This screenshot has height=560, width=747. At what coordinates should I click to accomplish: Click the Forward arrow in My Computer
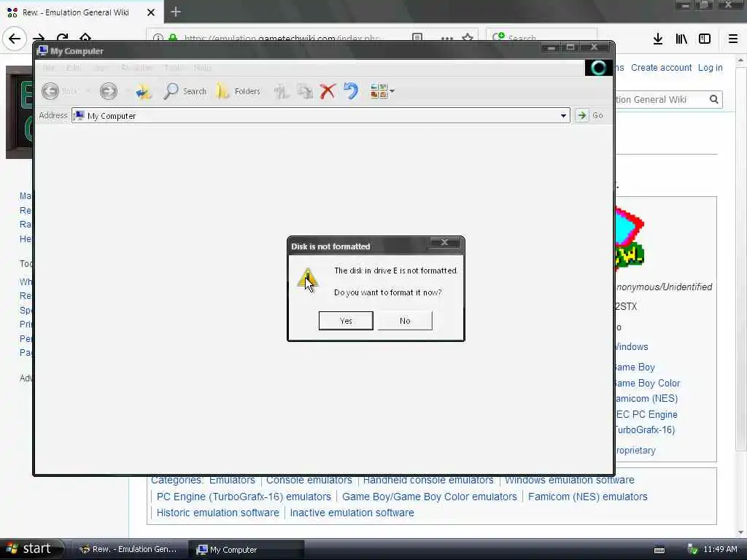(109, 91)
